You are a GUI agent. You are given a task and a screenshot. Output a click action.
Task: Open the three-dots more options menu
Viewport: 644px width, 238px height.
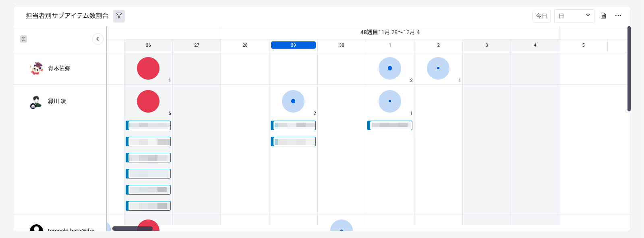[x=618, y=16]
